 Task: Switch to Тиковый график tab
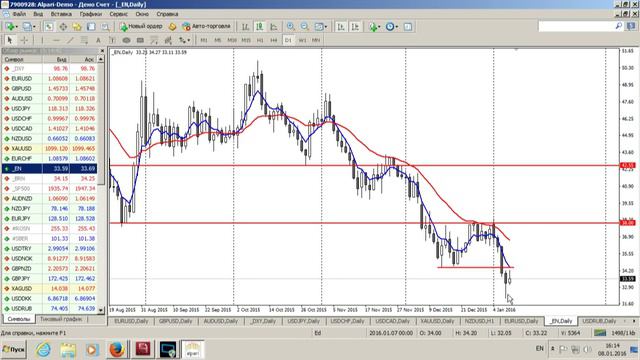click(61, 319)
